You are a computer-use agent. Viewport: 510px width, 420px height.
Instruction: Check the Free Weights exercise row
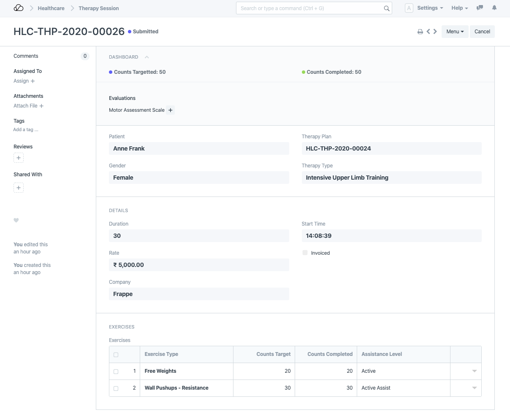pyautogui.click(x=116, y=371)
